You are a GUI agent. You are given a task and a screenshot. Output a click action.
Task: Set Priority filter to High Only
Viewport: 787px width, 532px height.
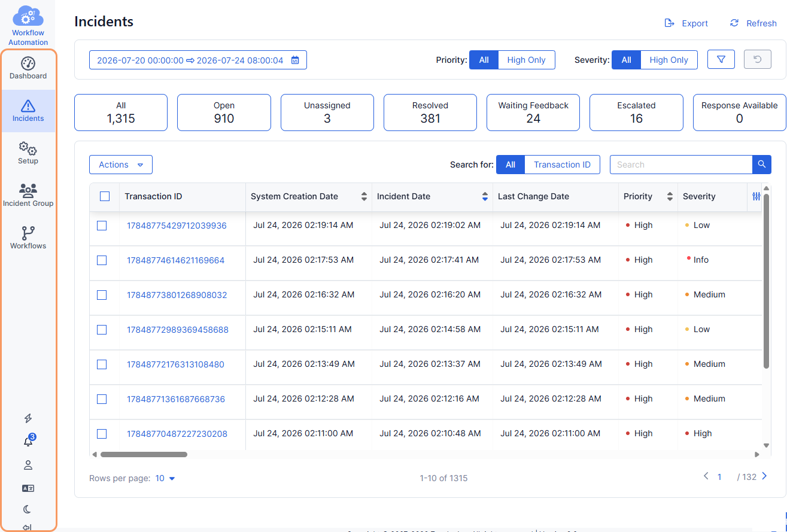point(526,60)
